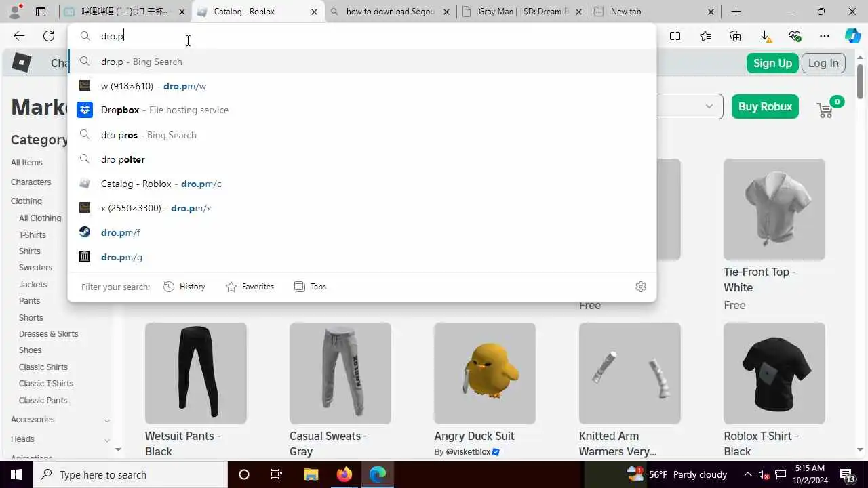Select Dropbox File hosting service suggestion
Viewport: 868px width, 488px height.
tap(362, 110)
